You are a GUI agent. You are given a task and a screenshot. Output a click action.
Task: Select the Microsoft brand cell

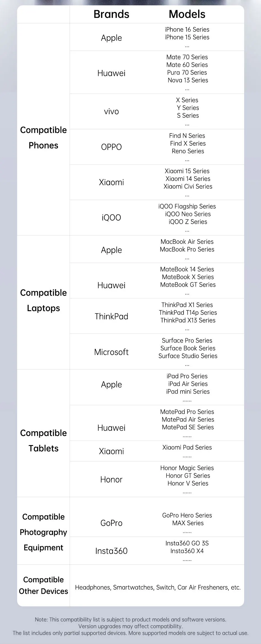[x=111, y=352]
